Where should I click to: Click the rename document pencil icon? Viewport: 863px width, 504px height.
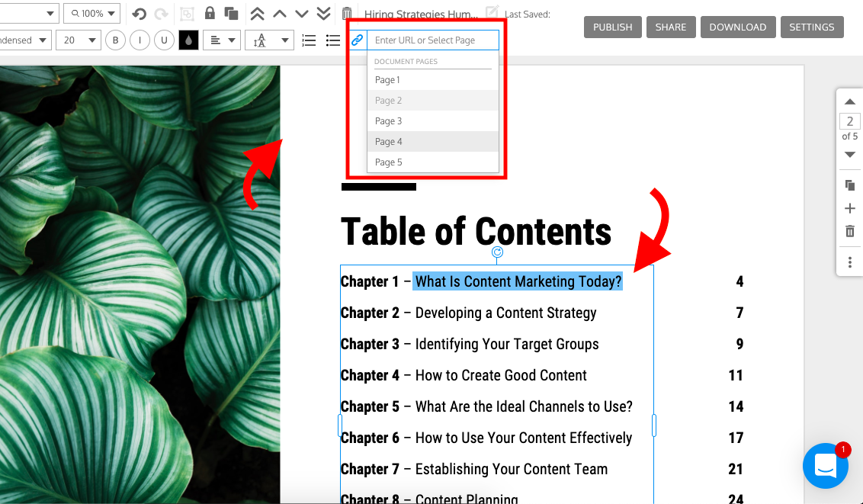click(492, 11)
